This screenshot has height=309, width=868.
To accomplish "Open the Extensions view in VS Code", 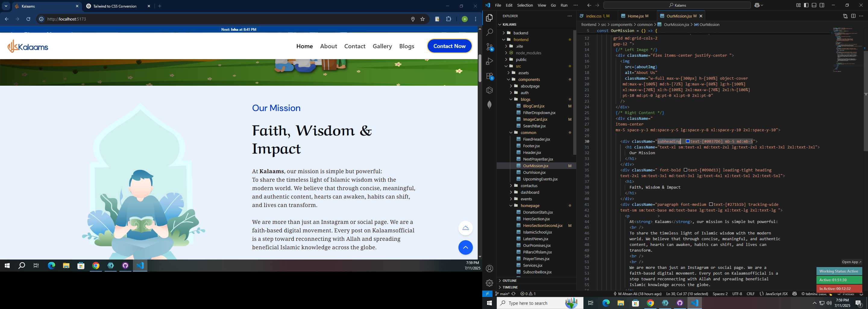I will [x=489, y=76].
